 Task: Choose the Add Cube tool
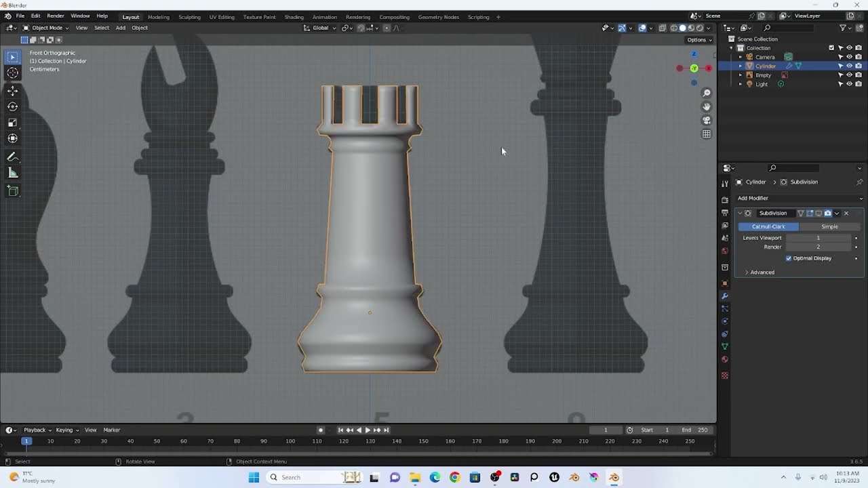point(12,191)
